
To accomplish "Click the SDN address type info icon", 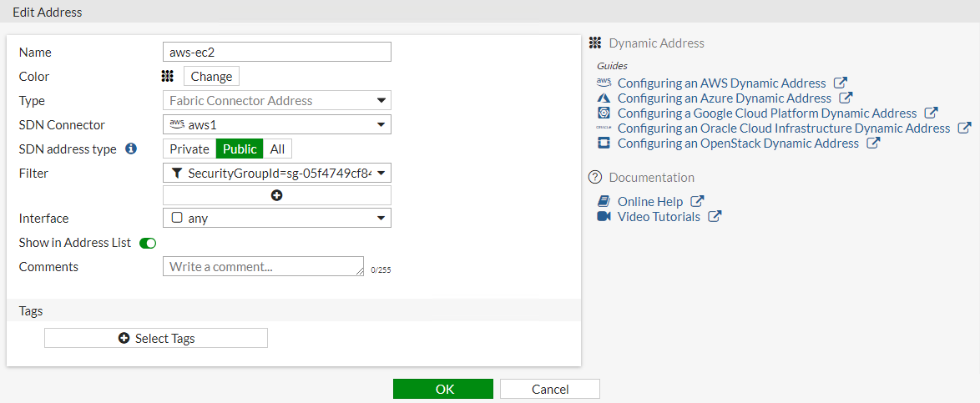I will pos(130,149).
